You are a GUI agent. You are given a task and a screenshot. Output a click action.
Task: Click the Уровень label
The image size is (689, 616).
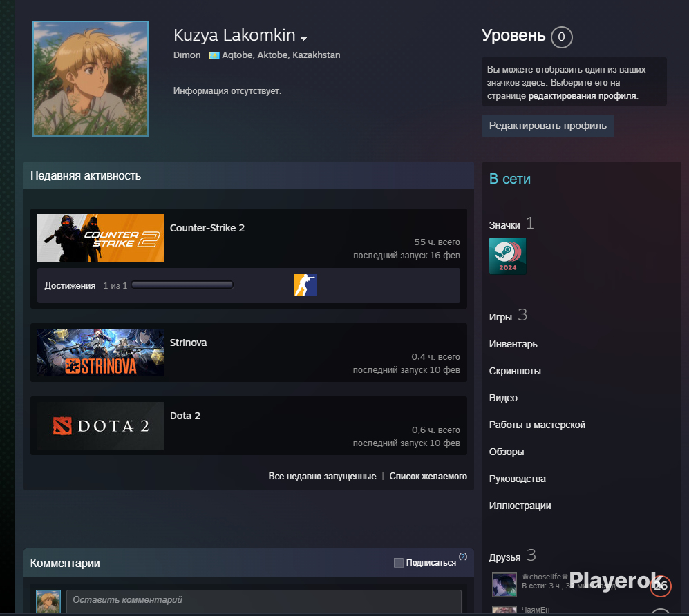click(x=513, y=35)
